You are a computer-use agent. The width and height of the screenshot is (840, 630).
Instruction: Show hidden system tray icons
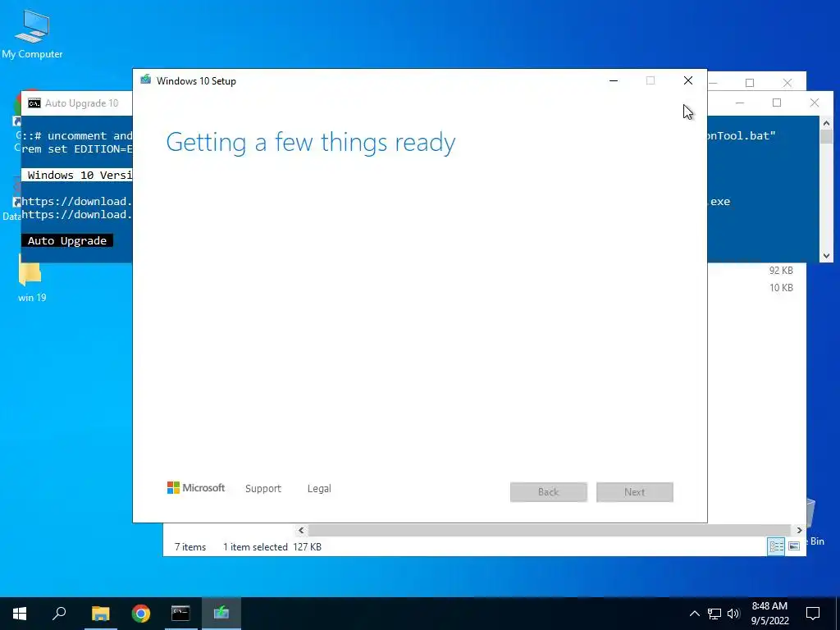[x=694, y=614]
